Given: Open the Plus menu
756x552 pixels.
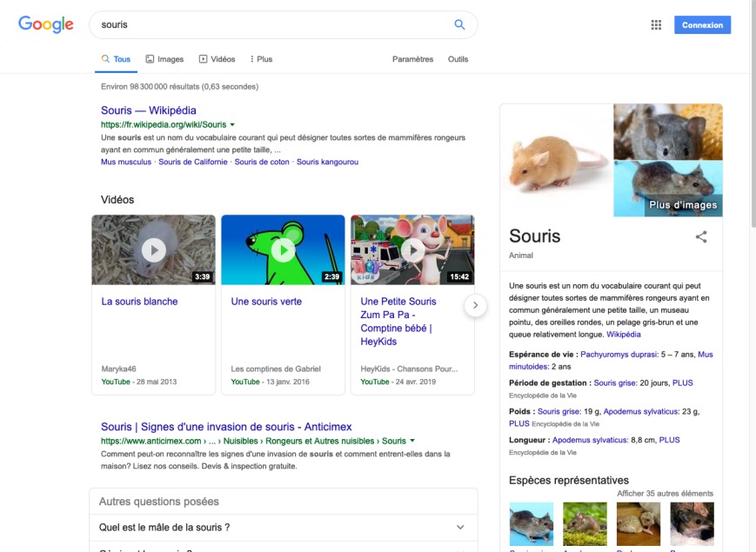Looking at the screenshot, I should pyautogui.click(x=261, y=59).
